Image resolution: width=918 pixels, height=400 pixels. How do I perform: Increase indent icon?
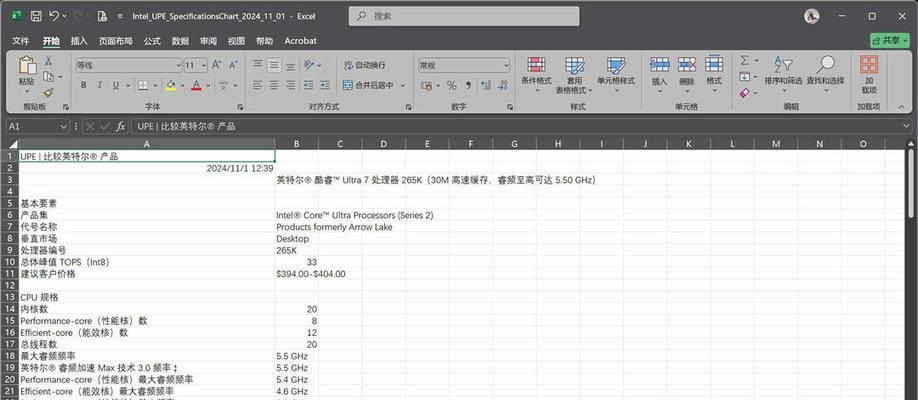click(x=325, y=86)
